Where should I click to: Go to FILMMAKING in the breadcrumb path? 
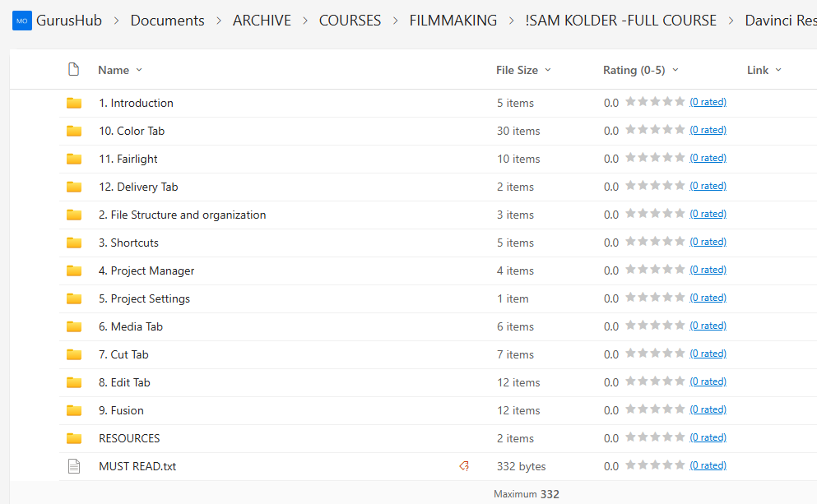(x=453, y=21)
